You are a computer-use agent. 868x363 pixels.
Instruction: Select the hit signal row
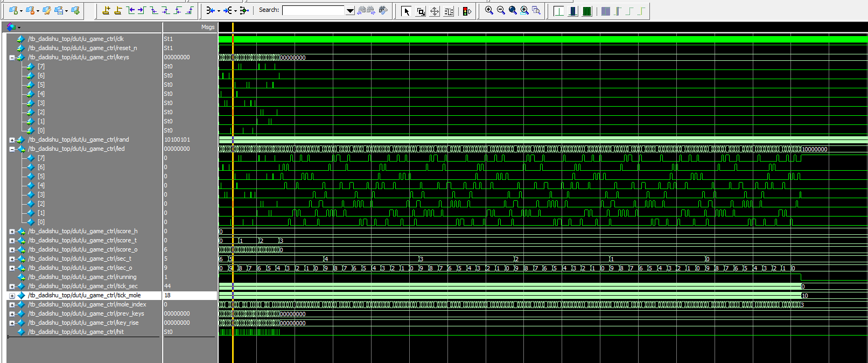83,332
